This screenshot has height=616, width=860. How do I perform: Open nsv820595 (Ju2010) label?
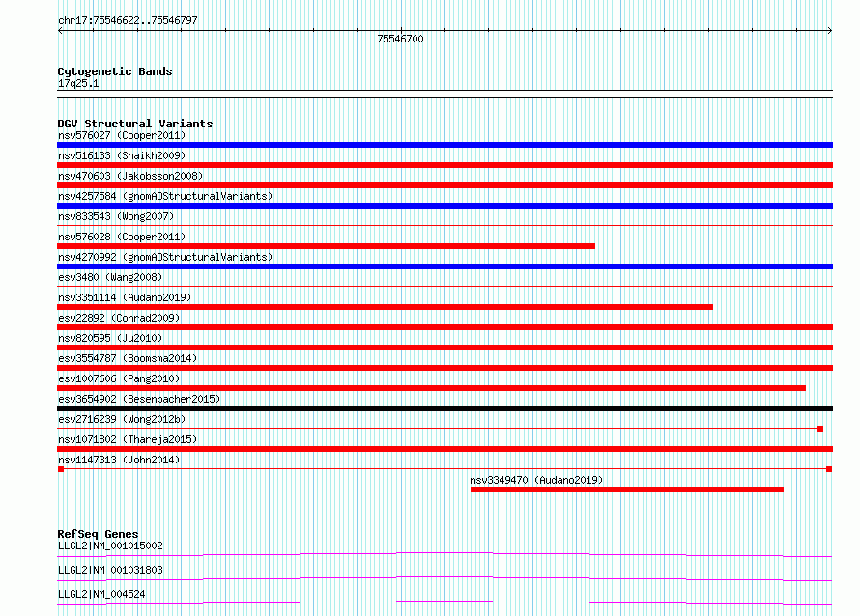(x=110, y=338)
